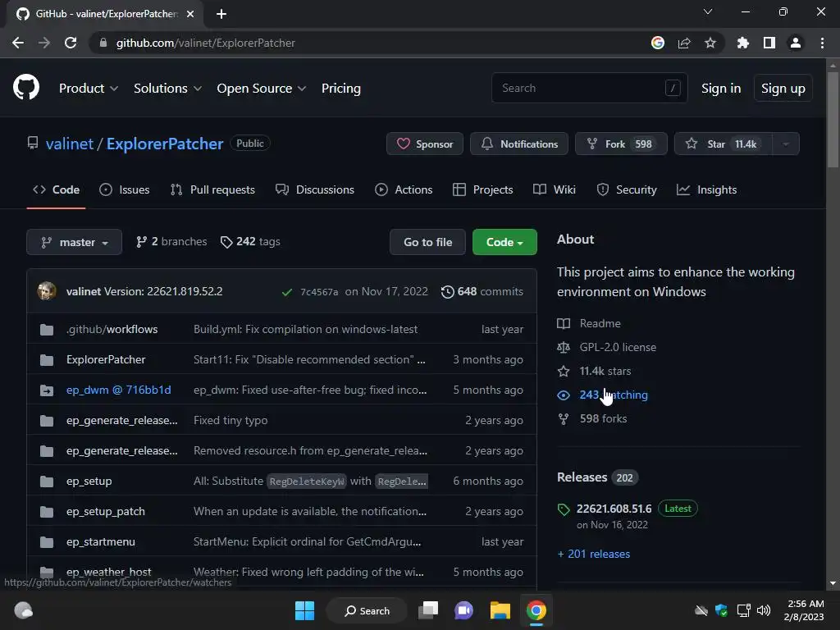The image size is (840, 630).
Task: Click the Windows Start button
Action: point(305,610)
